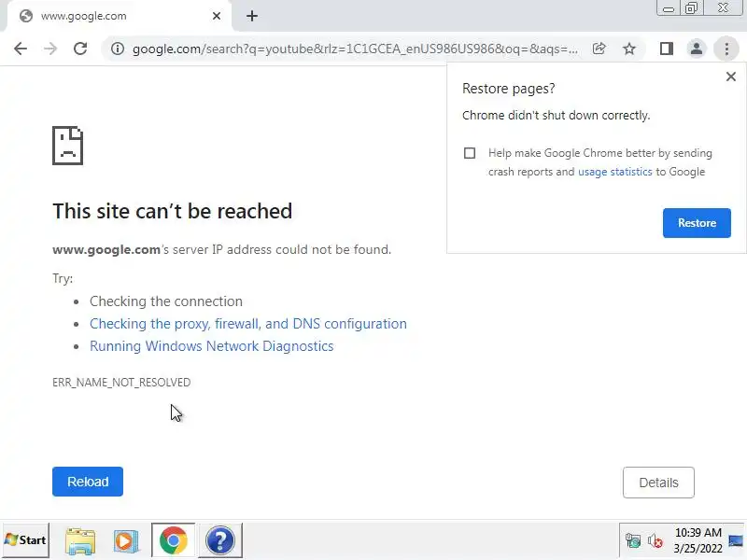747x560 pixels.
Task: Click the muted volume tray icon
Action: click(655, 541)
